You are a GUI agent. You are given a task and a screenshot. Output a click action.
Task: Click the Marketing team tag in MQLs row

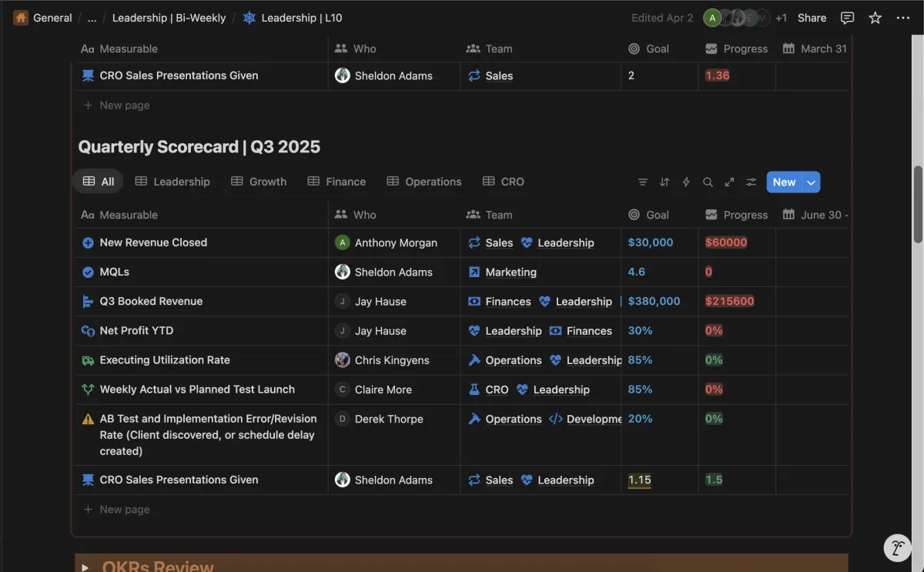point(502,272)
